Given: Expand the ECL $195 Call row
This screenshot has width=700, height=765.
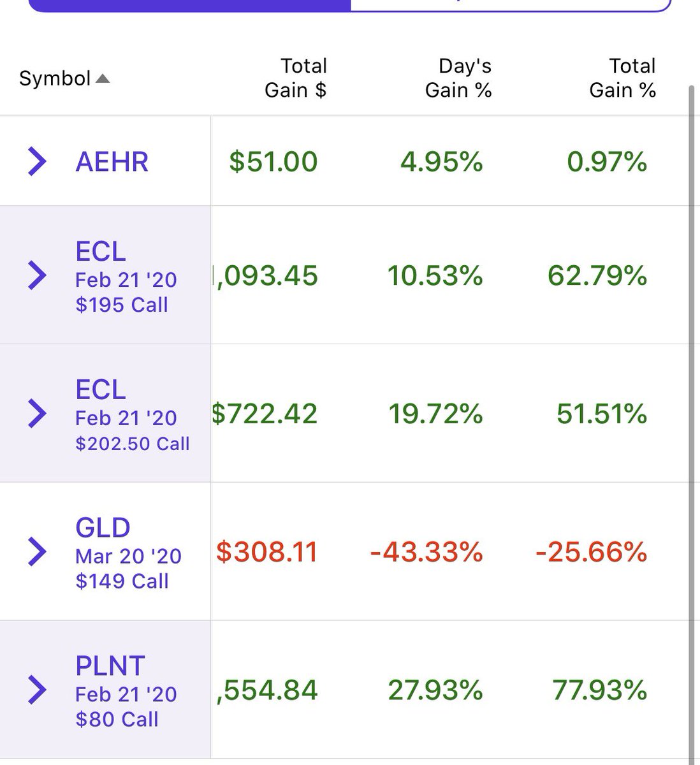Looking at the screenshot, I should point(37,275).
